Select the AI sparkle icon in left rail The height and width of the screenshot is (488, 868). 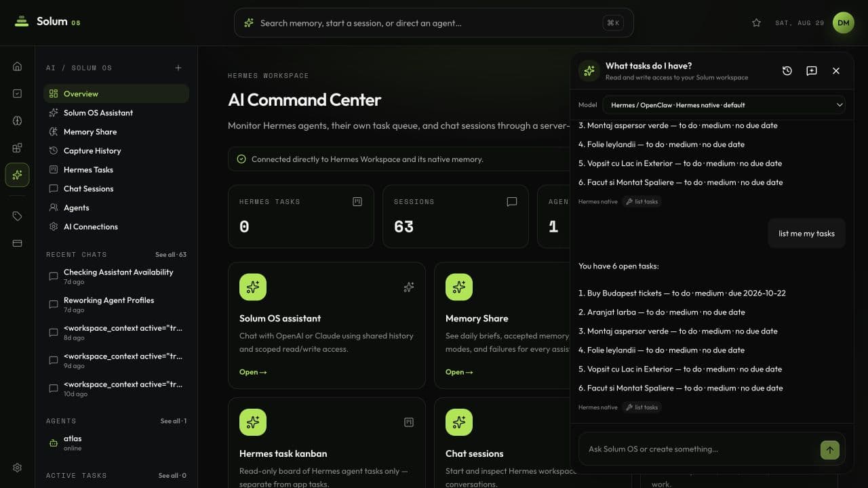click(17, 175)
